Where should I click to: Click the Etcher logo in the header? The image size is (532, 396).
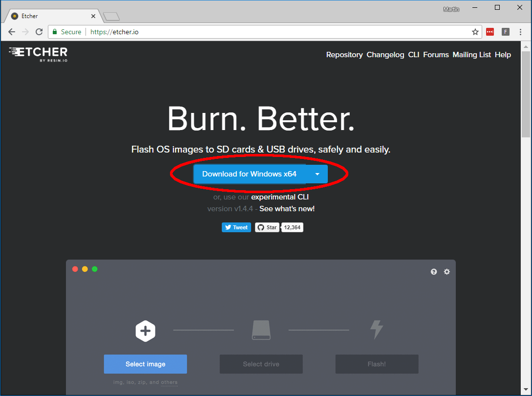click(x=38, y=54)
